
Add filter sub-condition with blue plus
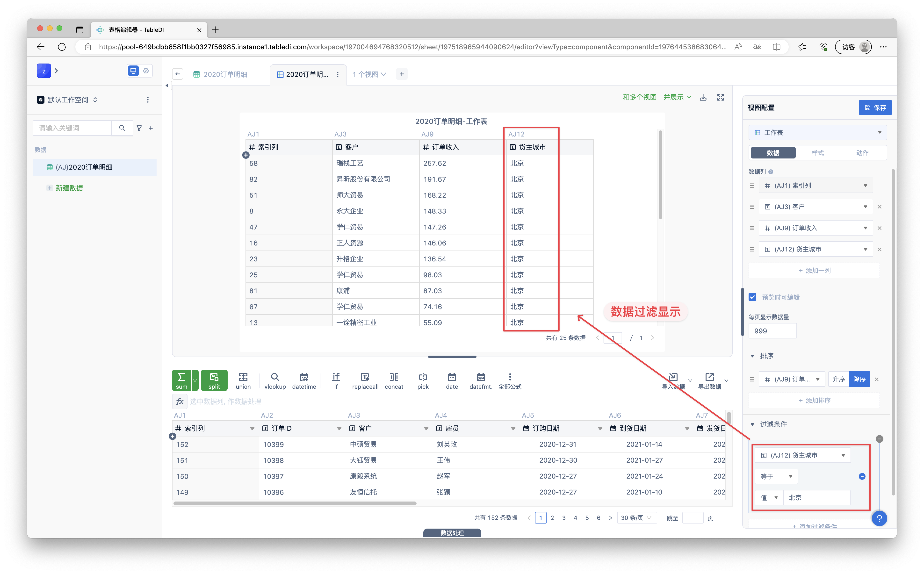point(862,476)
